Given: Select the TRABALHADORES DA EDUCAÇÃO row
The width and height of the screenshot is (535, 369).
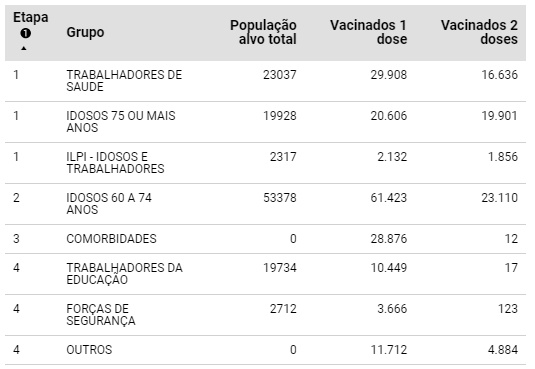Looking at the screenshot, I should pos(265,274).
